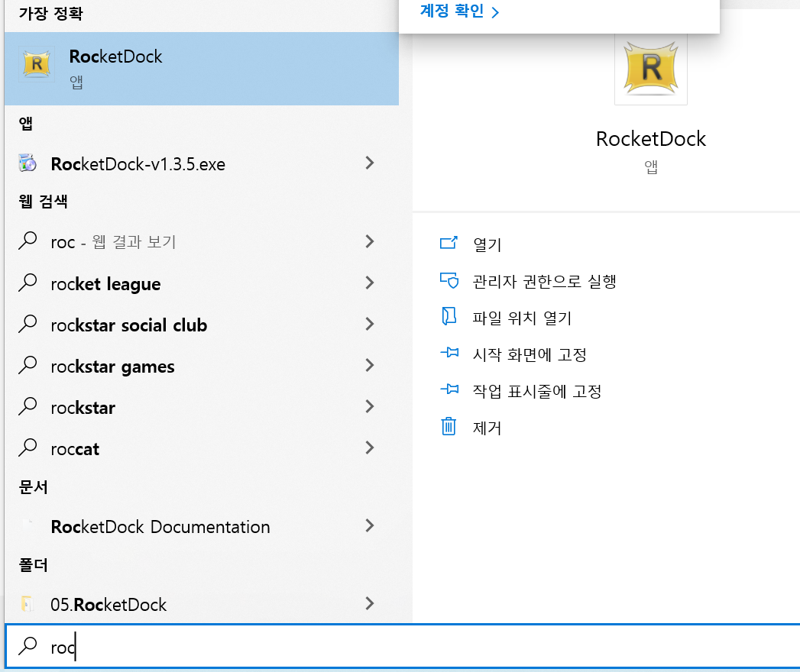Expand the 'rocket league' chevron
Image resolution: width=800 pixels, height=672 pixels.
click(370, 283)
